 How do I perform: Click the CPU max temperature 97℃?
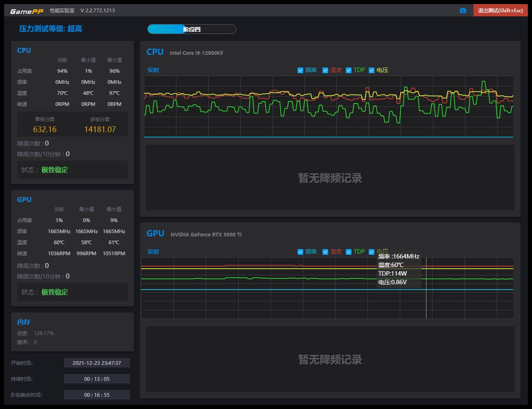click(x=115, y=93)
